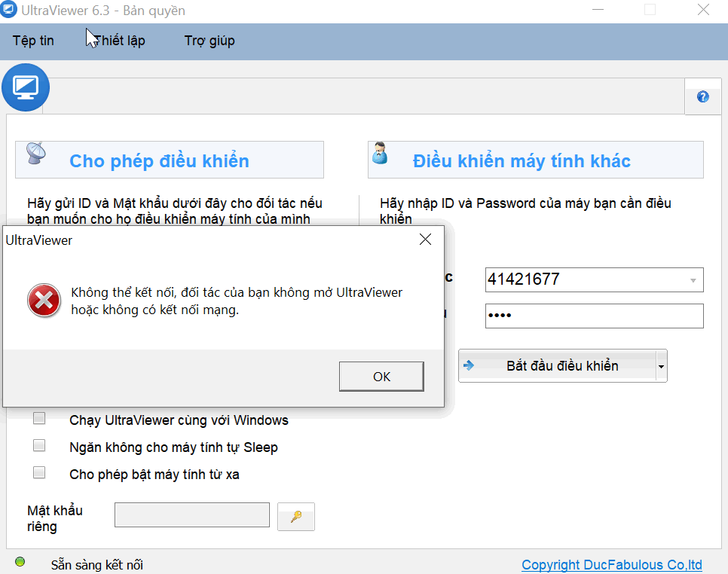Image resolution: width=728 pixels, height=574 pixels.
Task: Close the UltraViewer error dialog with X
Action: (425, 240)
